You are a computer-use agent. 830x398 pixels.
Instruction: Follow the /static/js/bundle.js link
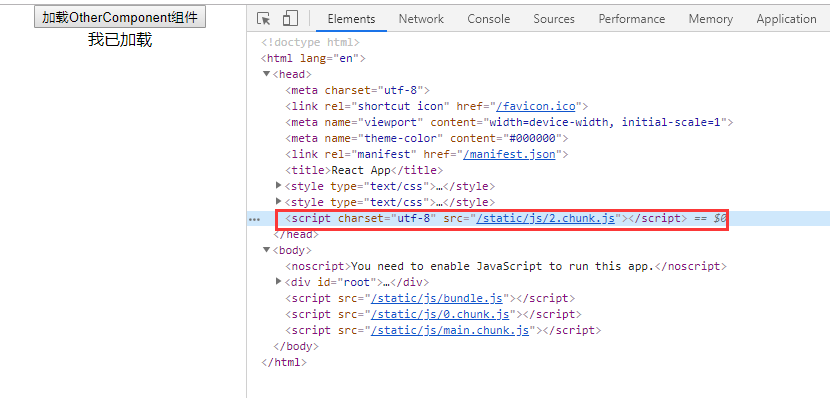(437, 298)
